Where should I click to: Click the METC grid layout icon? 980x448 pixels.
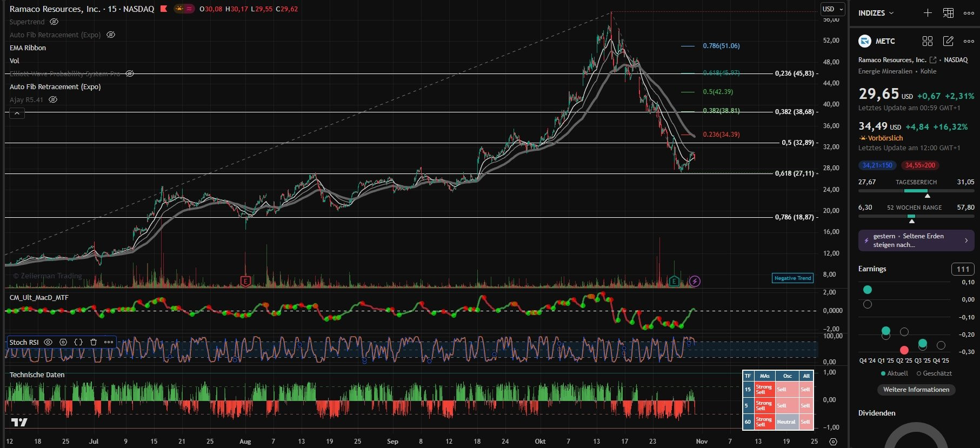tap(928, 41)
